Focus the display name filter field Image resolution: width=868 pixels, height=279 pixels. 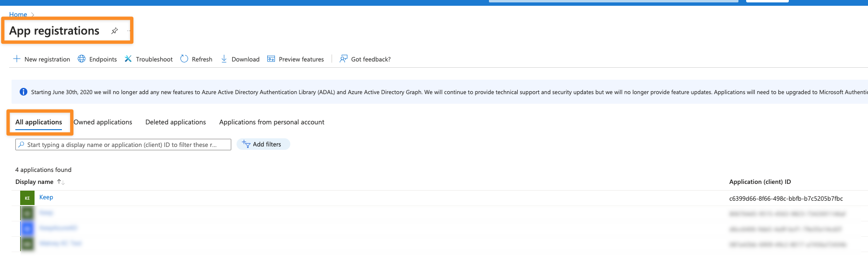[x=123, y=145]
